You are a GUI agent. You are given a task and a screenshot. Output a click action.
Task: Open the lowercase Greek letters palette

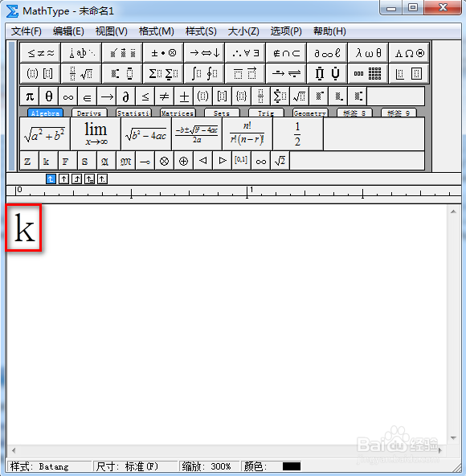368,53
